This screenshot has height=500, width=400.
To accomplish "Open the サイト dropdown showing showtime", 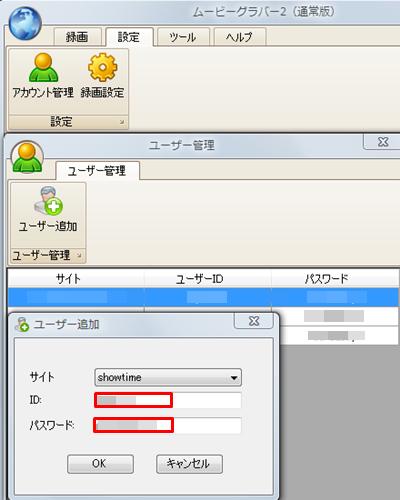I will pos(168,377).
